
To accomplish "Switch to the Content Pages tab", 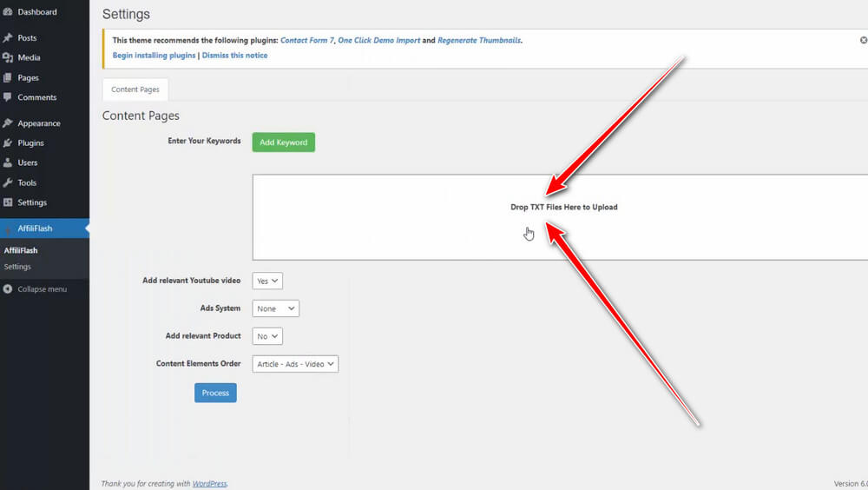I will click(135, 89).
